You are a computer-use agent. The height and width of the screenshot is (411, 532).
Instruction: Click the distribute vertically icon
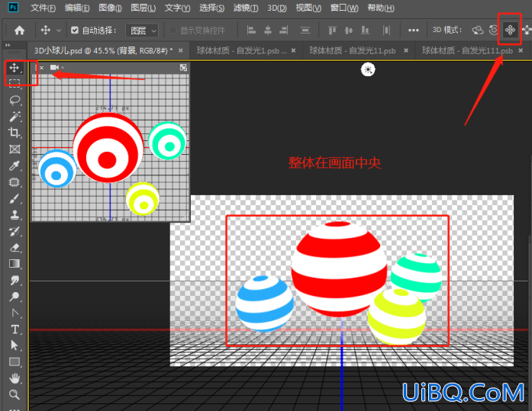pos(305,31)
